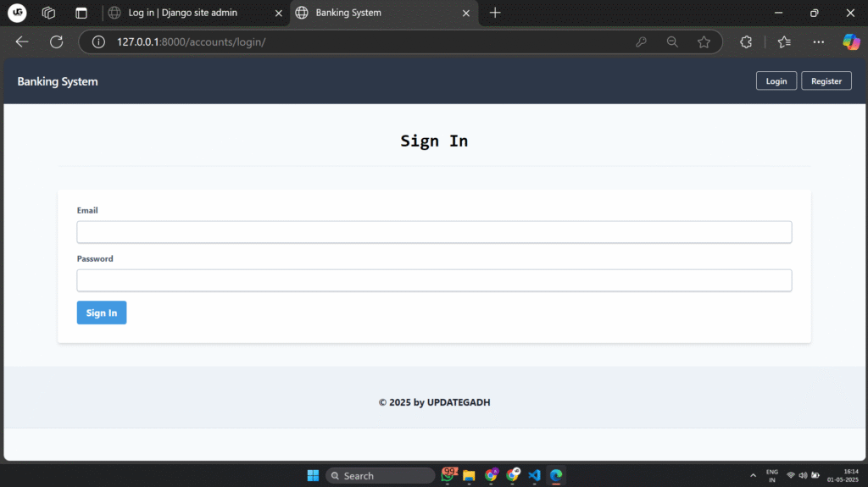This screenshot has height=487, width=868.
Task: Focus the Email input field
Action: [x=434, y=232]
